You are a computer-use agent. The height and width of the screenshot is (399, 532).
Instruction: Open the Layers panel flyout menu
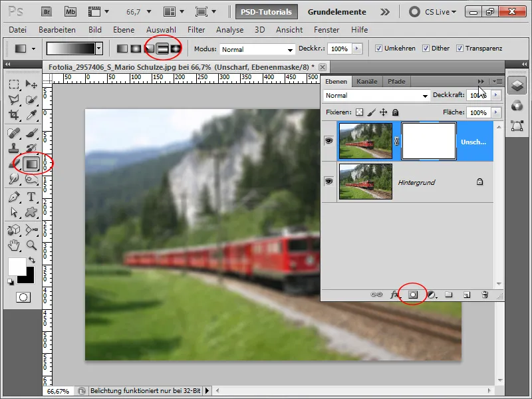(497, 81)
